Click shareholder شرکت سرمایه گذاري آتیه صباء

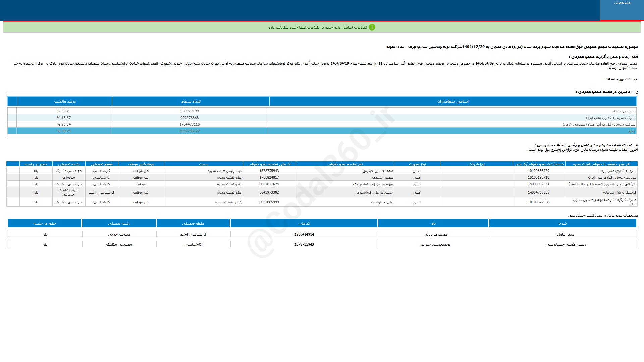pyautogui.click(x=599, y=124)
